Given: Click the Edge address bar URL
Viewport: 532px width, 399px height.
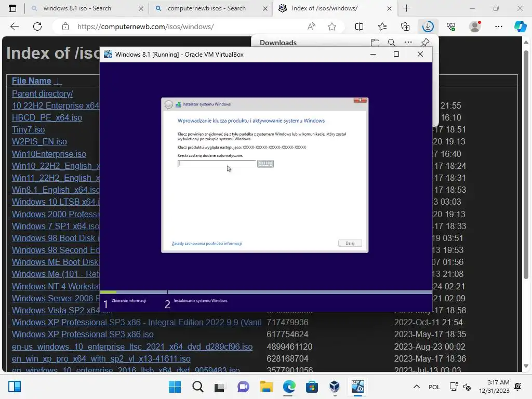Looking at the screenshot, I should point(145,26).
